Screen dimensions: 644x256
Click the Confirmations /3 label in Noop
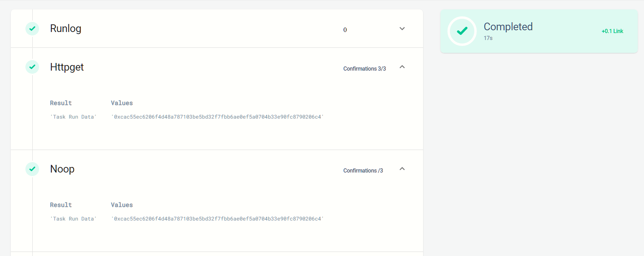tap(363, 171)
